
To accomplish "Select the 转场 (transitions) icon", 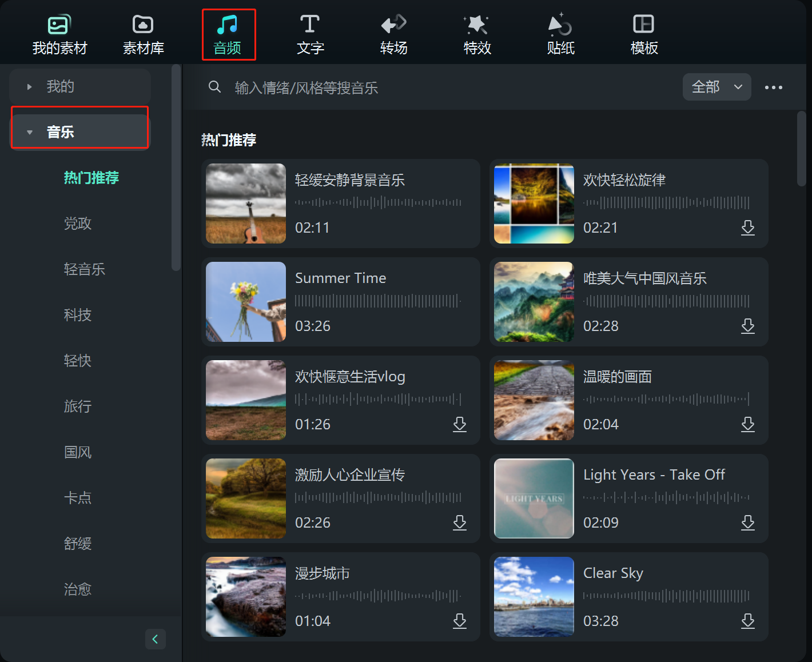I will pos(393,33).
